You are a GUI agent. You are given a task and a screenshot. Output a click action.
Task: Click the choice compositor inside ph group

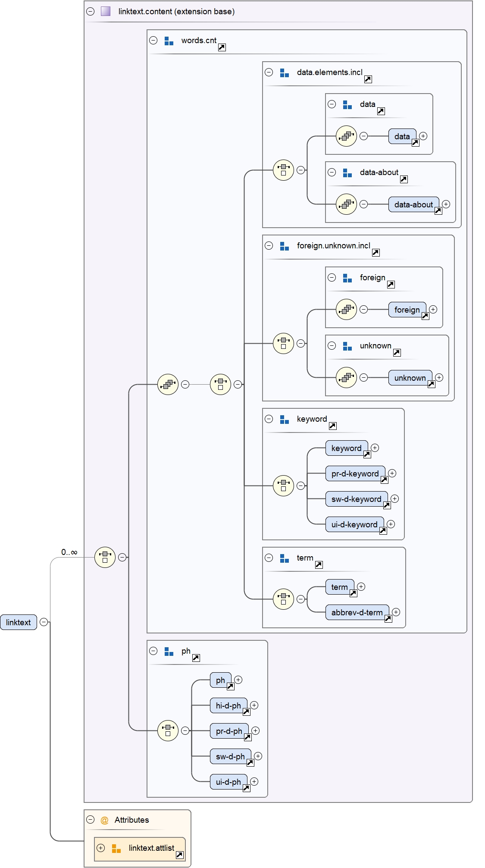(x=168, y=730)
